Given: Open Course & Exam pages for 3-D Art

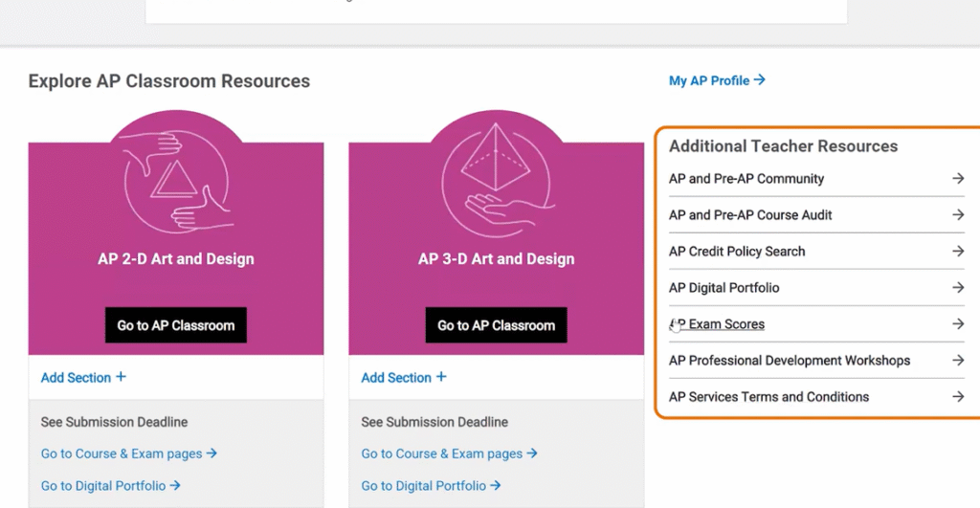Looking at the screenshot, I should pyautogui.click(x=449, y=453).
